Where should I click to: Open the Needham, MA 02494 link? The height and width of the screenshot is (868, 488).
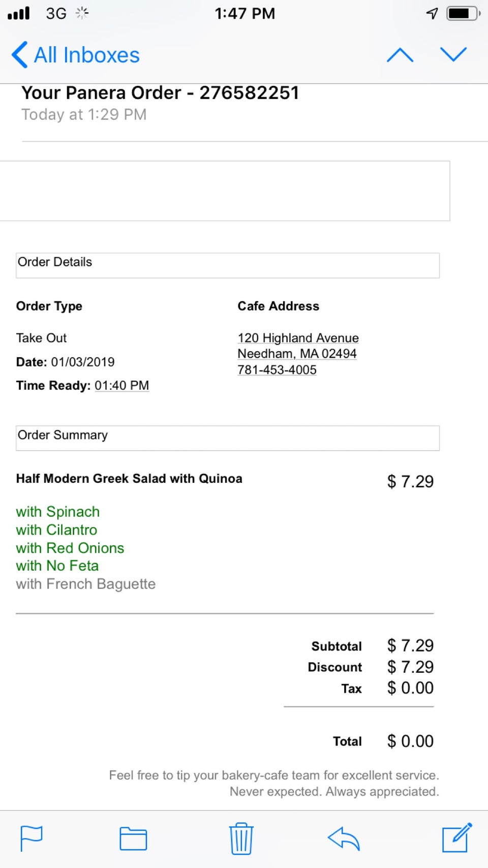297,354
